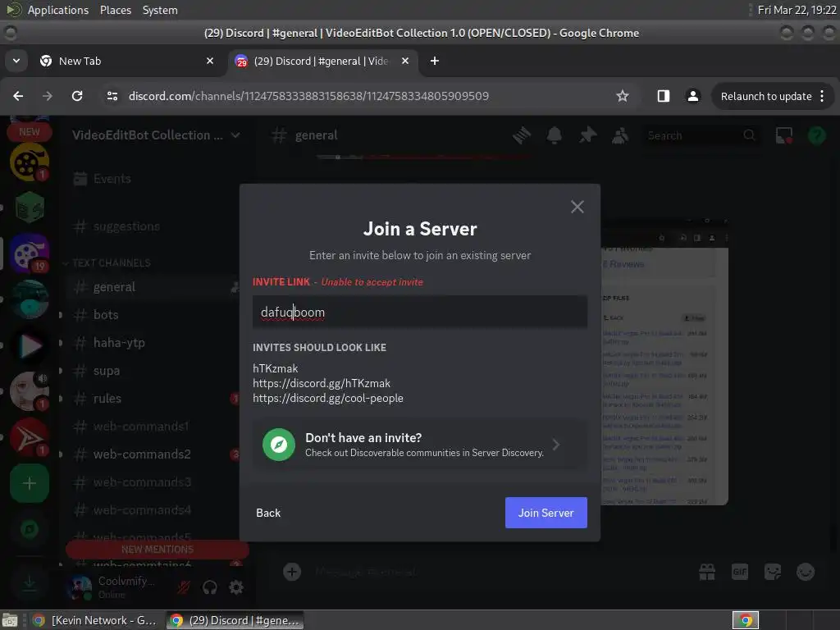Switch to the Discord #general tab
Screen dimensions: 840x630
click(x=322, y=61)
